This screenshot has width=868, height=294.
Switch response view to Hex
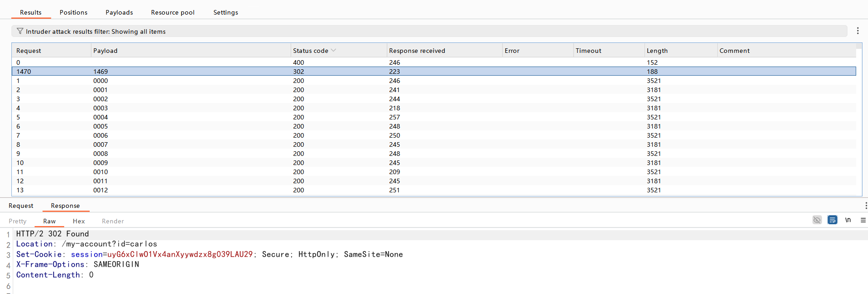[79, 221]
